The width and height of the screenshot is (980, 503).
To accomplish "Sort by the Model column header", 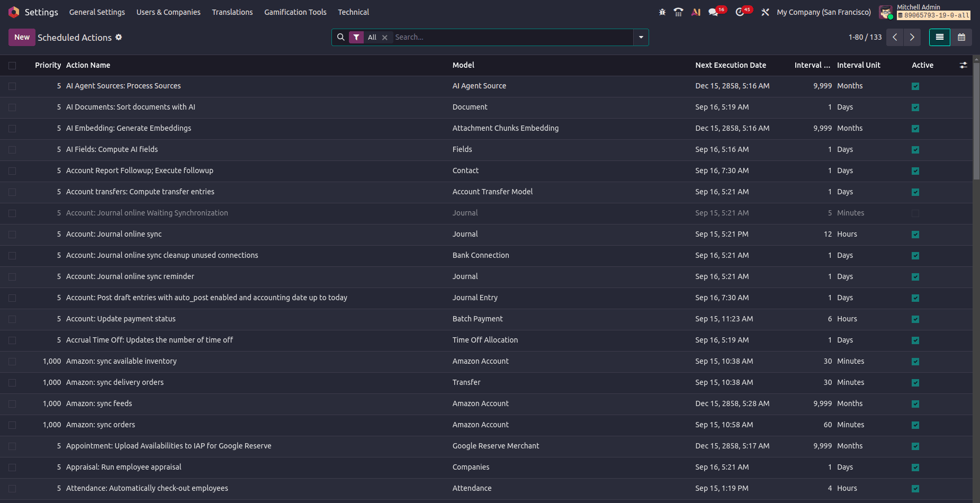I will [463, 65].
